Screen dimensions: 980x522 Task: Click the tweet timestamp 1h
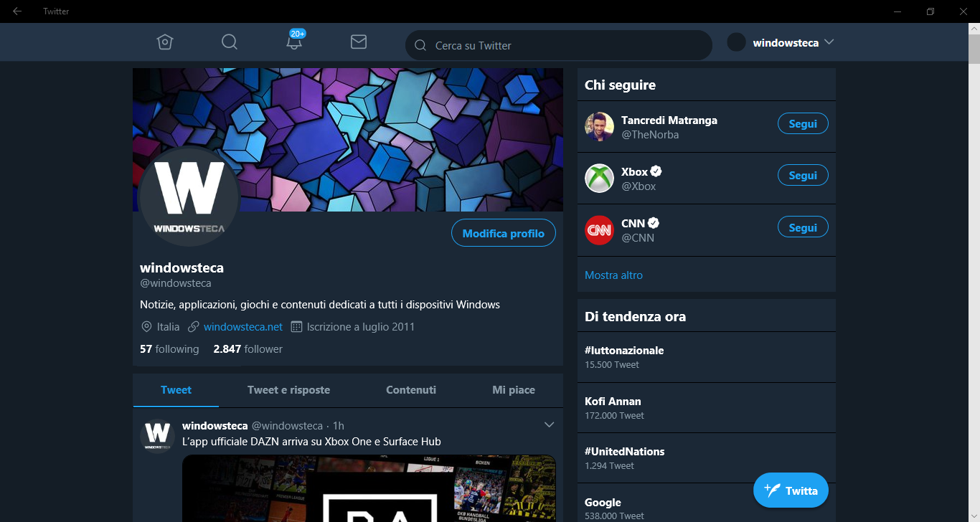pyautogui.click(x=339, y=426)
